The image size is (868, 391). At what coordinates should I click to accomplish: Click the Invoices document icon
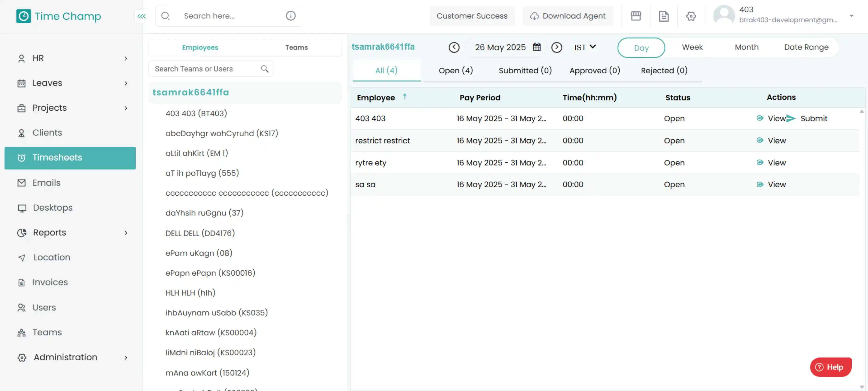click(22, 283)
